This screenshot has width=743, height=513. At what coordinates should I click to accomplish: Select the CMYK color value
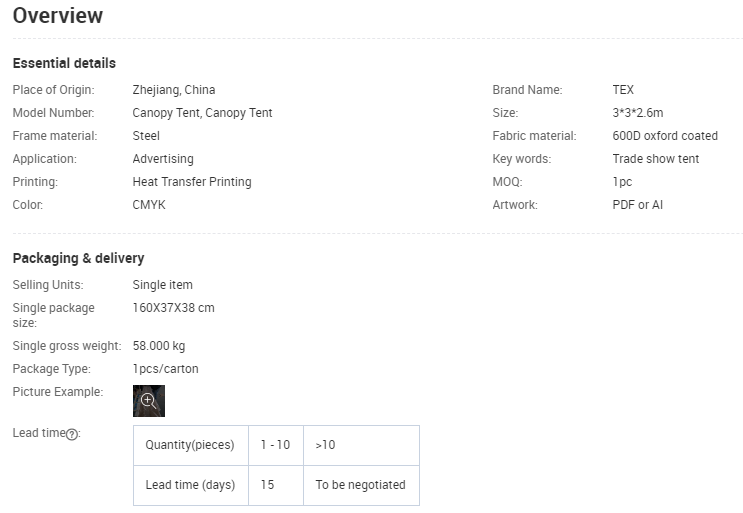coord(149,205)
